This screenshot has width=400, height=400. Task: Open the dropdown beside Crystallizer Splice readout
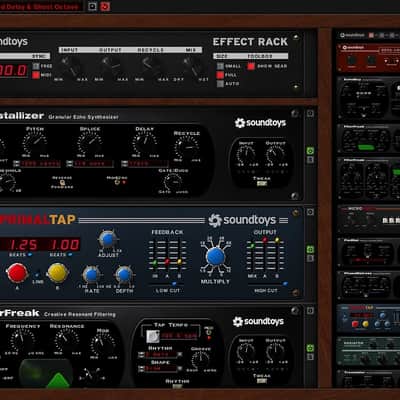pos(70,164)
